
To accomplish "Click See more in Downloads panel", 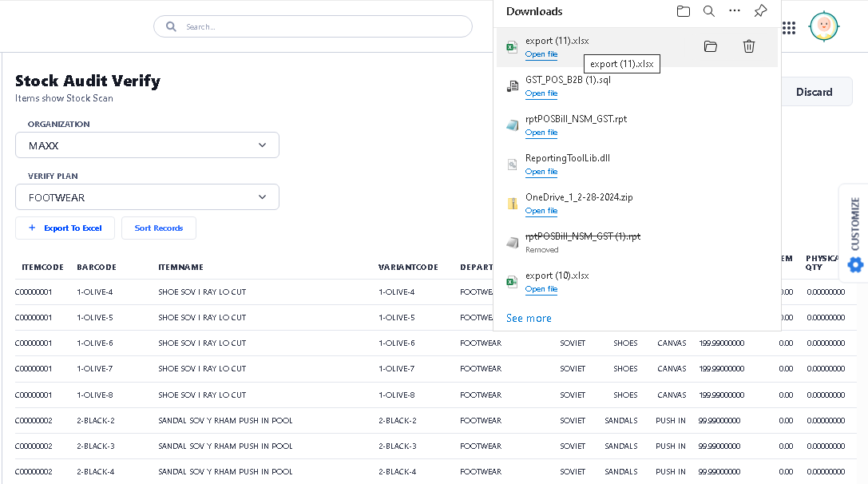I will point(529,318).
